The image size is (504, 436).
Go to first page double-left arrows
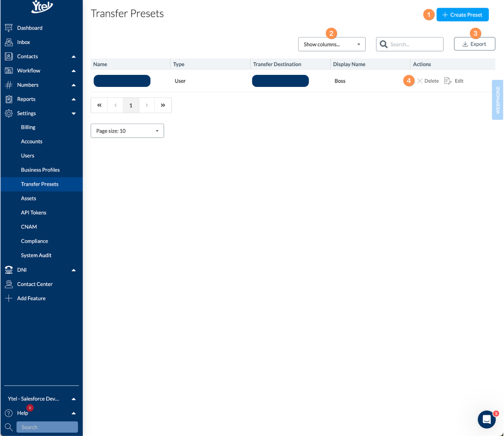pyautogui.click(x=99, y=105)
